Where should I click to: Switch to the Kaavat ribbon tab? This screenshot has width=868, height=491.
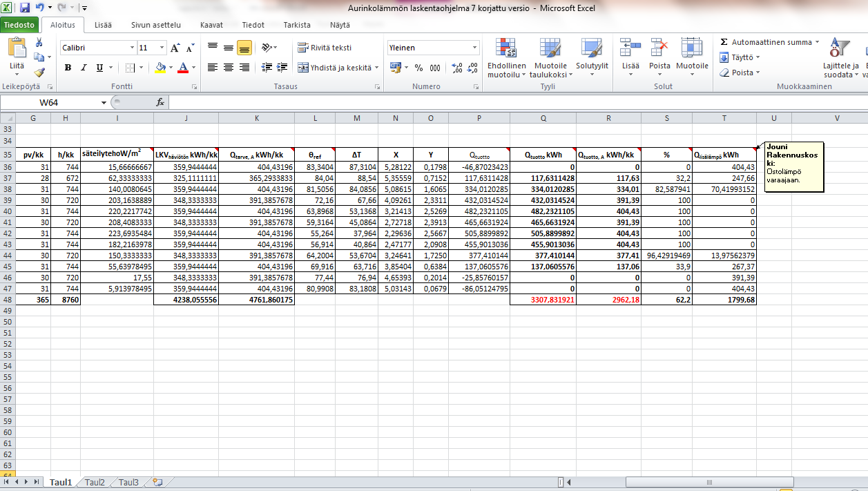point(211,25)
